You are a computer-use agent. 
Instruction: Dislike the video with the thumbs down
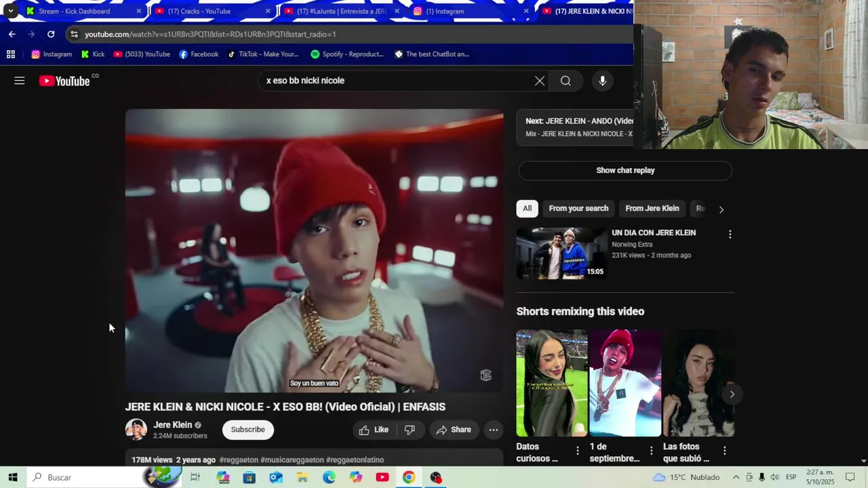(x=410, y=430)
